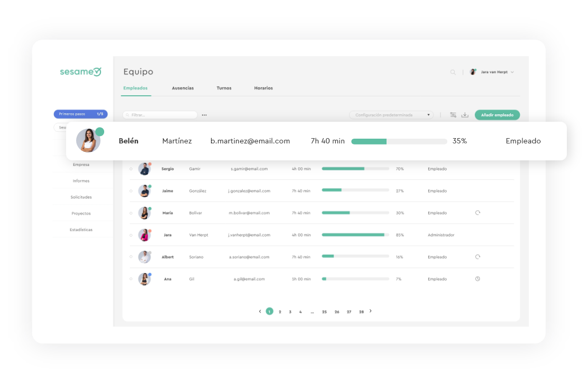Click Sergio's 70% progress bar
This screenshot has height=380, width=588.
[x=355, y=169]
